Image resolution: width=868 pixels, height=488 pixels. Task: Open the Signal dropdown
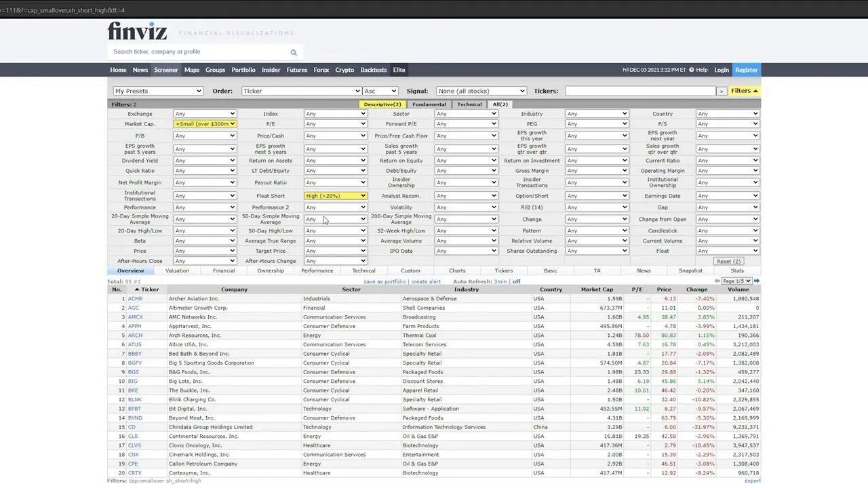(481, 91)
